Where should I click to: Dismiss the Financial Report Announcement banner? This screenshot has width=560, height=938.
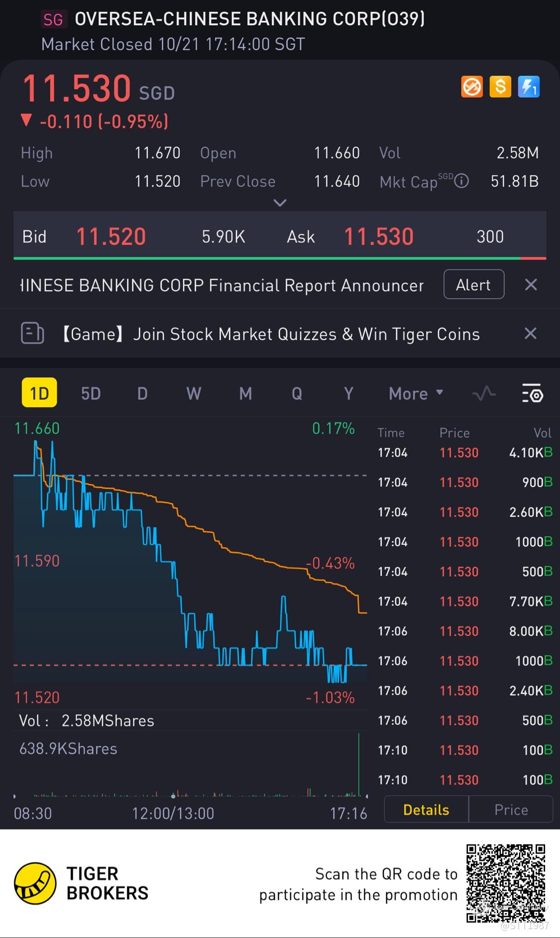pos(531,285)
